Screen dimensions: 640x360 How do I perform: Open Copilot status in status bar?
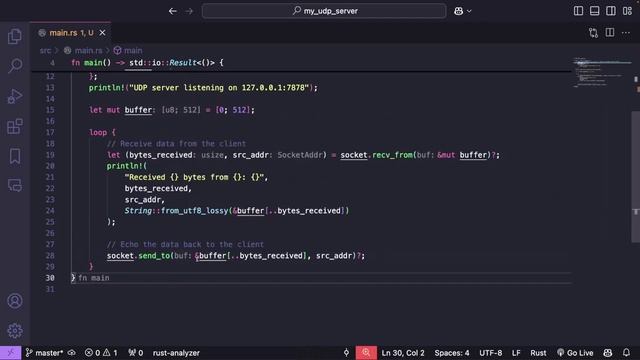point(608,353)
